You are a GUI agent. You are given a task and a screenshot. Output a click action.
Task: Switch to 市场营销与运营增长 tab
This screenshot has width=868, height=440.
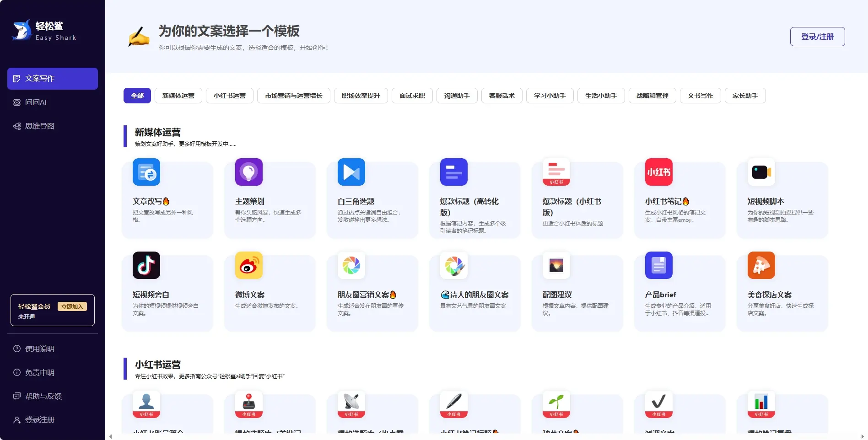[294, 96]
